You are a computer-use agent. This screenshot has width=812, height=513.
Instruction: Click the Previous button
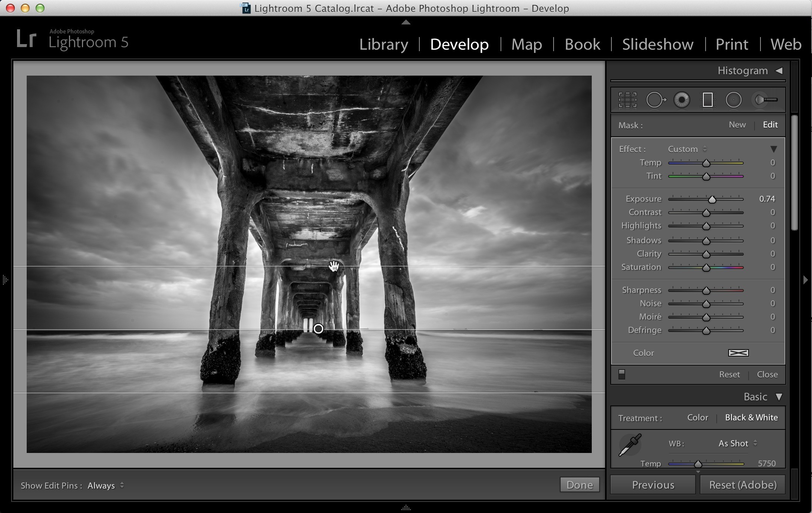(653, 485)
